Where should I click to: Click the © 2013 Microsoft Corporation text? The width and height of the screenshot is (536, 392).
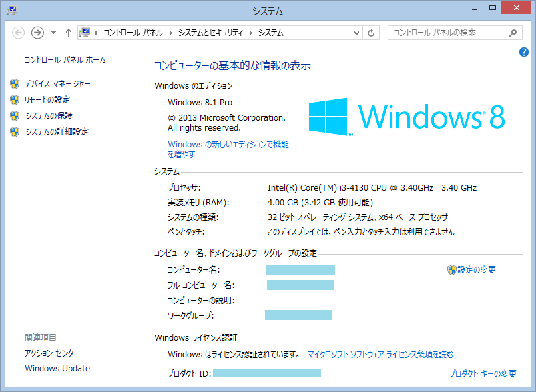coord(226,118)
